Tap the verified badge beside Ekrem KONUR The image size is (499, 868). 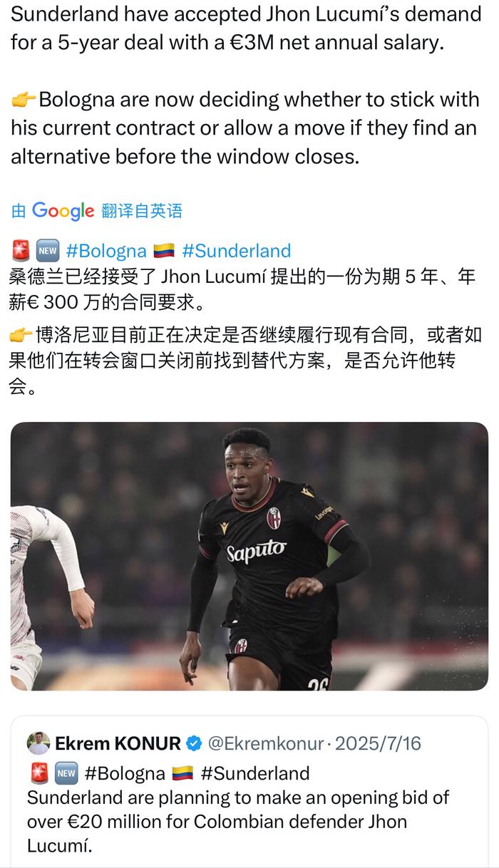(x=193, y=744)
